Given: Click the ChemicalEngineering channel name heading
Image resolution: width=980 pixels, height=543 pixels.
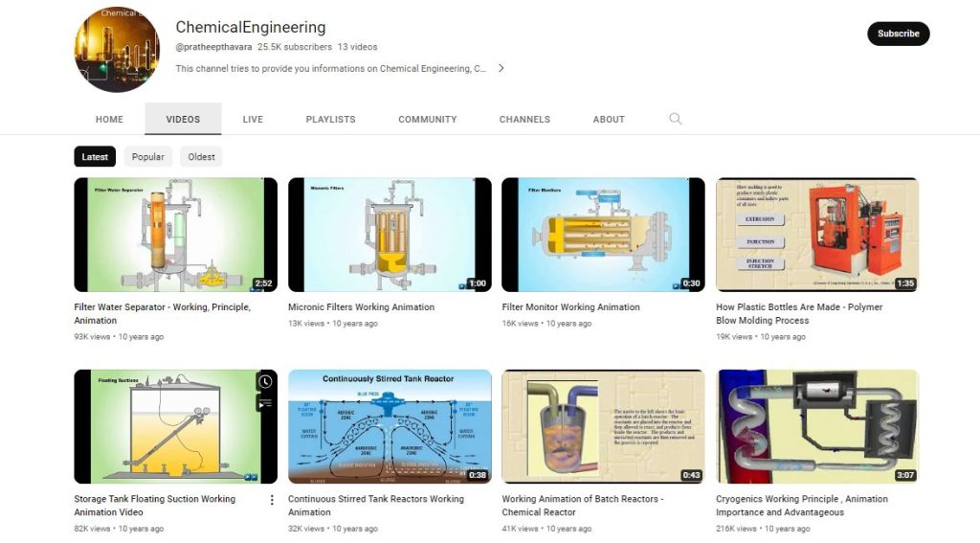Looking at the screenshot, I should (x=251, y=28).
